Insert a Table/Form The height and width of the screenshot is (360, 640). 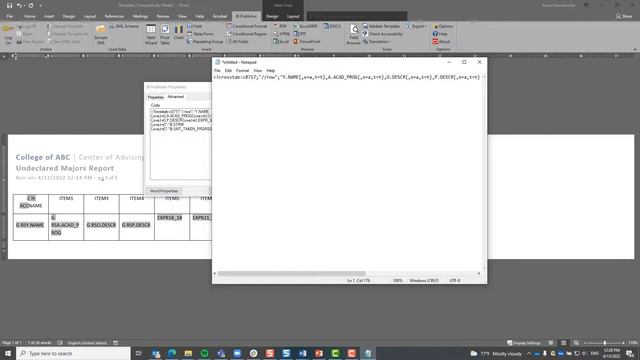(x=200, y=34)
